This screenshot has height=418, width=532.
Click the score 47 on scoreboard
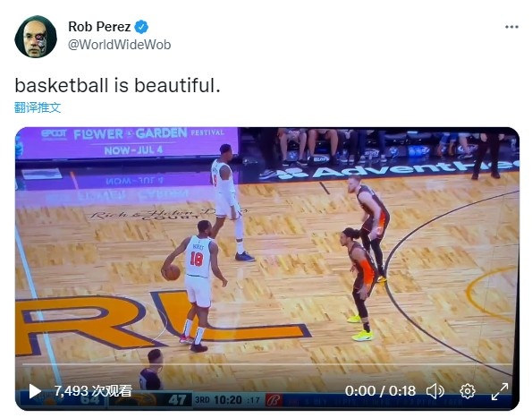click(178, 400)
